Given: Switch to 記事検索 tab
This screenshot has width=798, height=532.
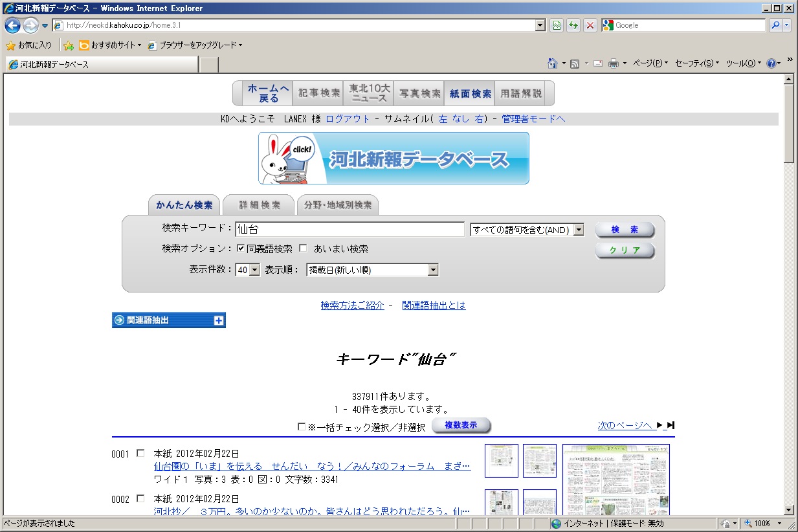Looking at the screenshot, I should [x=320, y=93].
